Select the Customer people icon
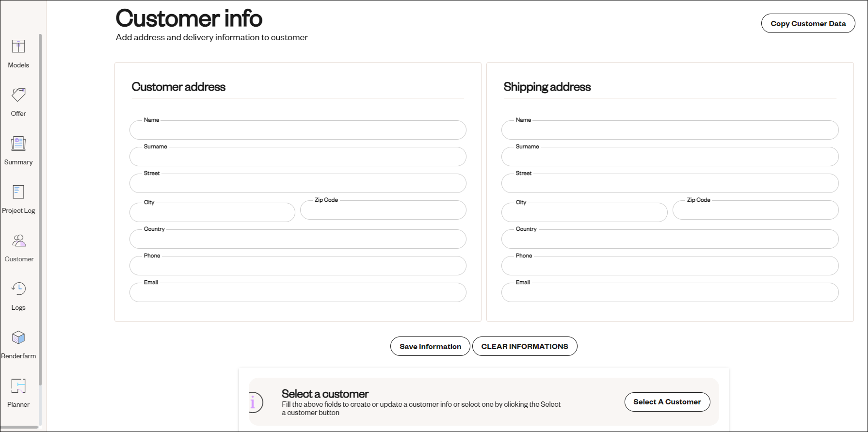868x432 pixels. click(x=19, y=240)
